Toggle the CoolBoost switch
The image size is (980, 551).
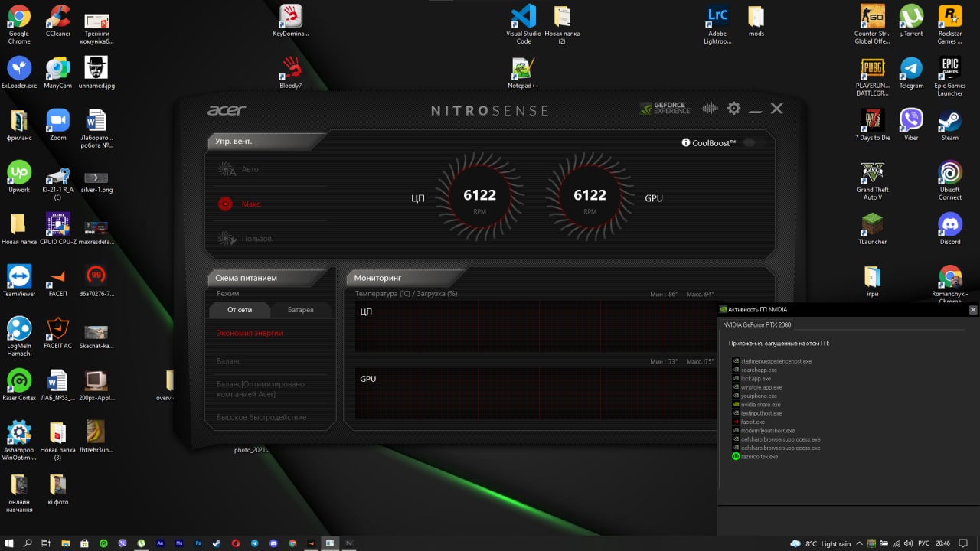point(754,142)
